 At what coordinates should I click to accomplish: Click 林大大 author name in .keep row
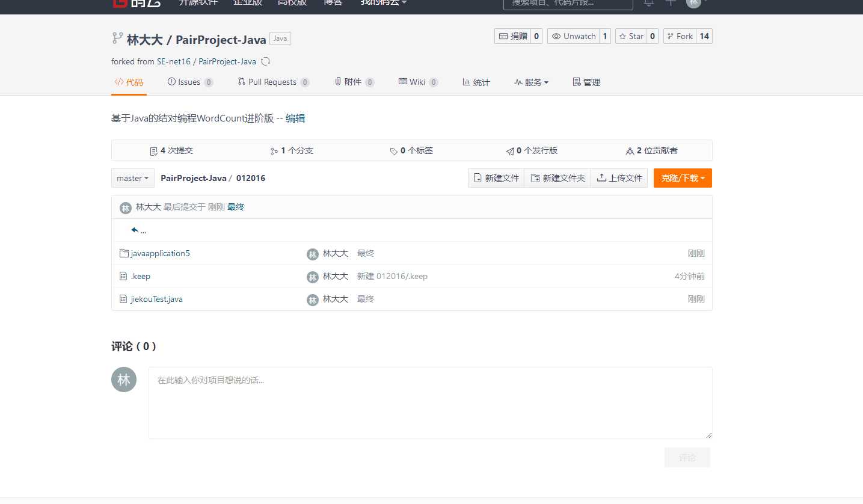click(x=336, y=276)
